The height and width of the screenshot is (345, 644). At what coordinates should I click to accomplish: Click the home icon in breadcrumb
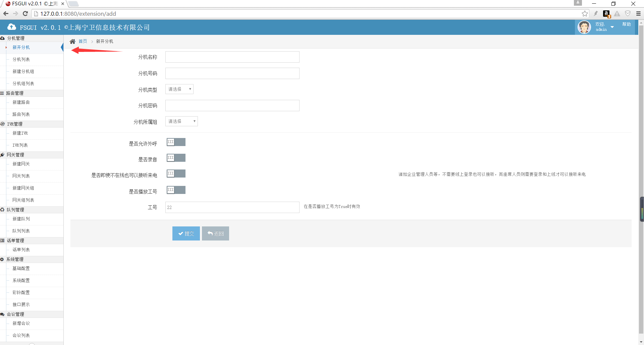pos(72,42)
